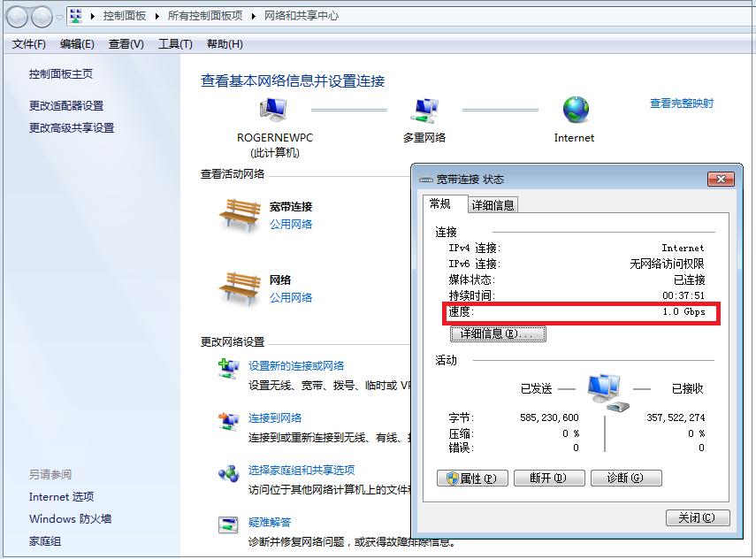Open 查看完整映射 link
The width and height of the screenshot is (756, 559).
681,103
